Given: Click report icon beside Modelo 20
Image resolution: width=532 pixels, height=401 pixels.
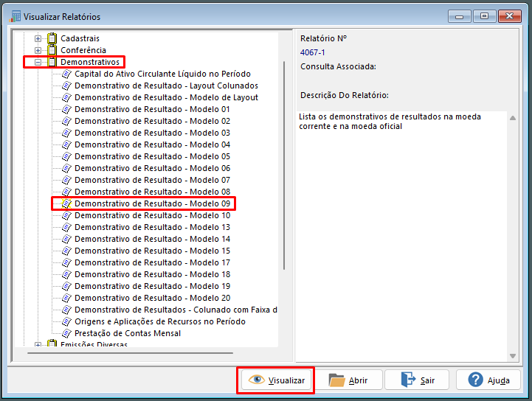Looking at the screenshot, I should click(67, 298).
